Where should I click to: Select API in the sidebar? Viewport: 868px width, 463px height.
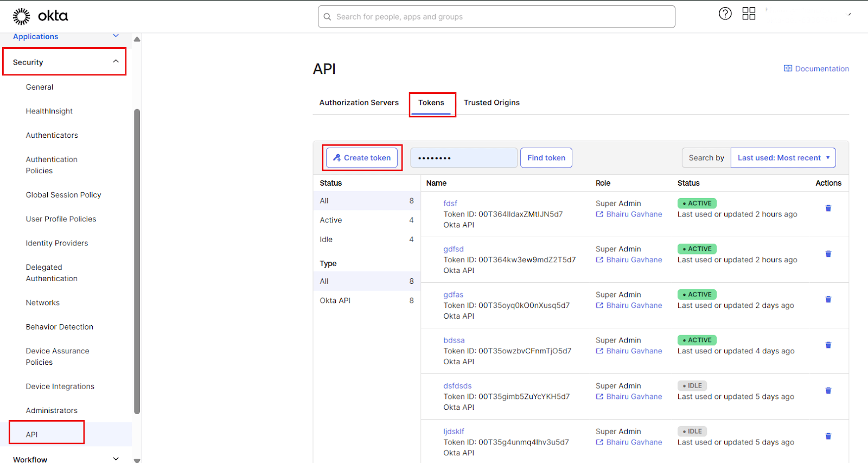coord(32,434)
